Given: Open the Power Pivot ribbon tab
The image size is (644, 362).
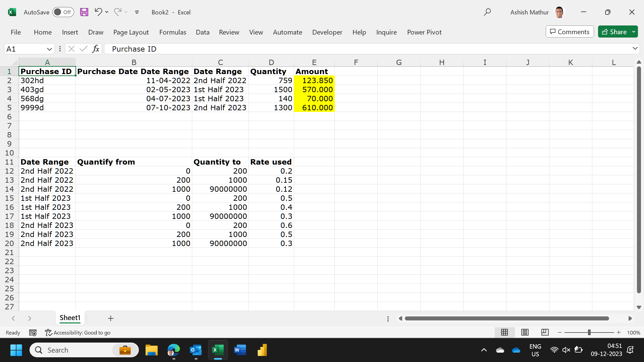Looking at the screenshot, I should (424, 32).
